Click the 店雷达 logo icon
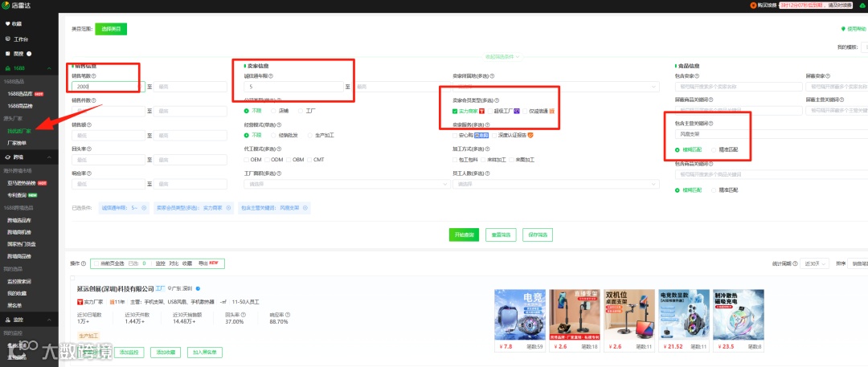The image size is (868, 367). (6, 6)
